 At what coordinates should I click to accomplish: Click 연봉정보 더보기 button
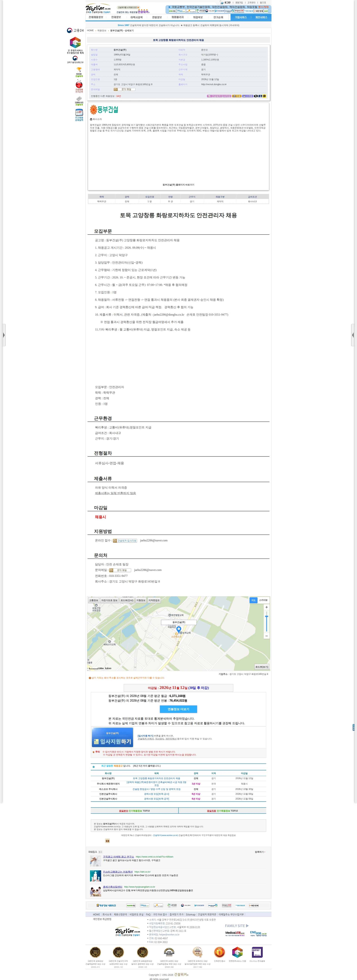pyautogui.click(x=178, y=709)
